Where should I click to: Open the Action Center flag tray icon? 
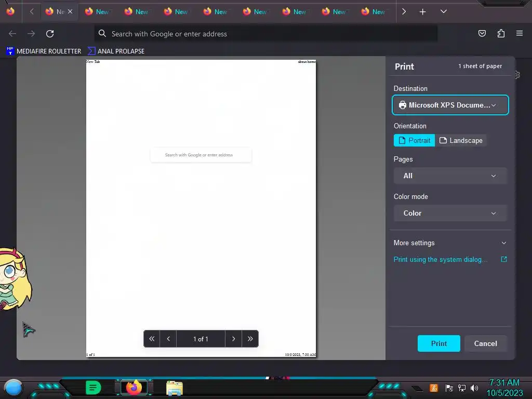click(449, 388)
